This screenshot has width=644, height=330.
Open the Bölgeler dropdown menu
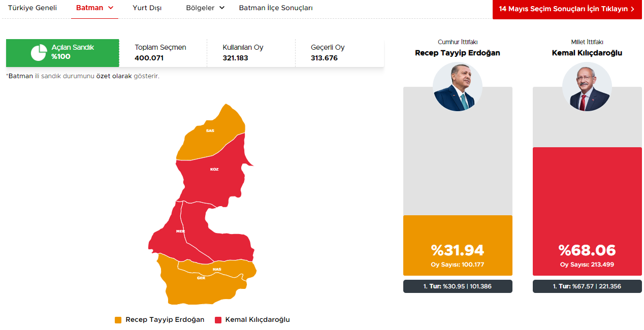(205, 8)
